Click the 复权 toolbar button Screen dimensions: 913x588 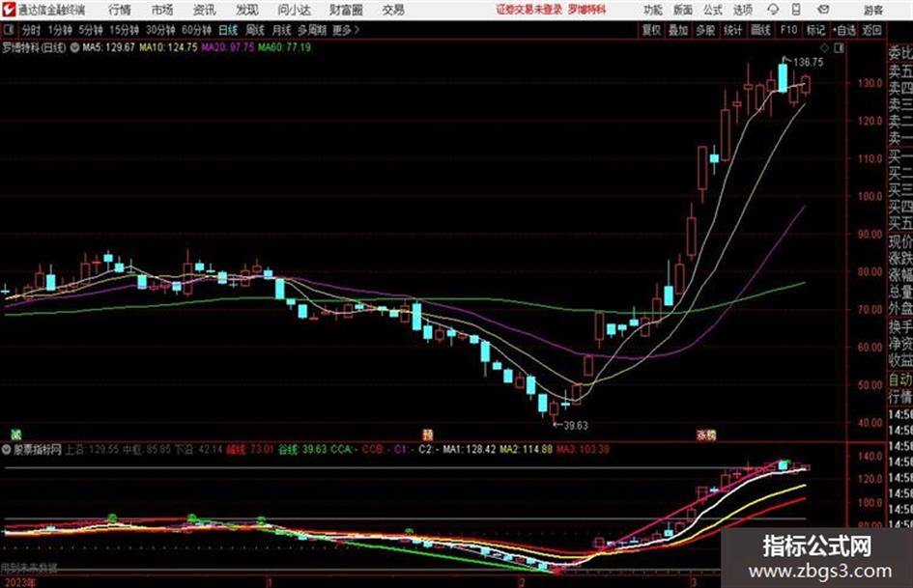(x=650, y=30)
